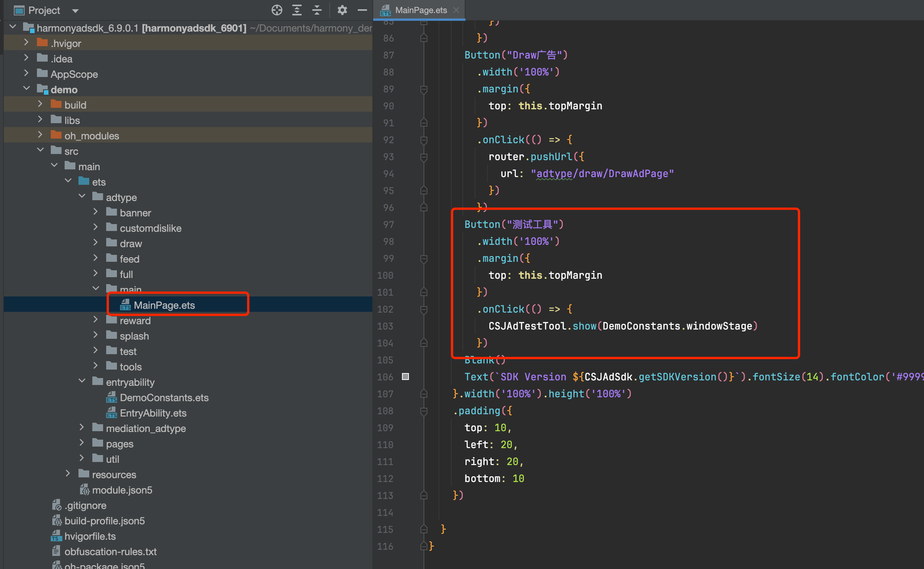
Task: Click the adtype/draw/DrawAdPage url string
Action: pos(602,174)
